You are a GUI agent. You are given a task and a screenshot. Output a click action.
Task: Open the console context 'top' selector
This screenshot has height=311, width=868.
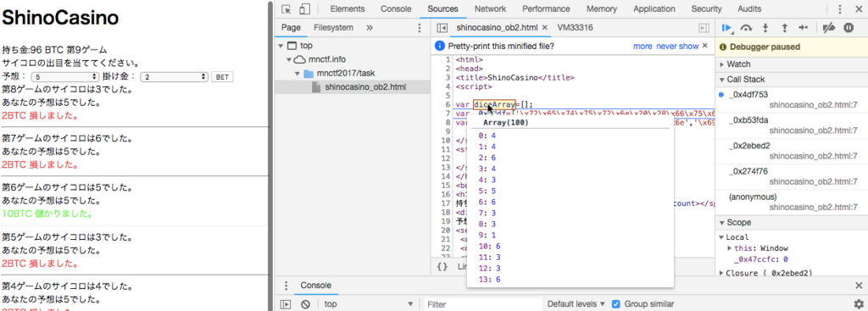(368, 304)
